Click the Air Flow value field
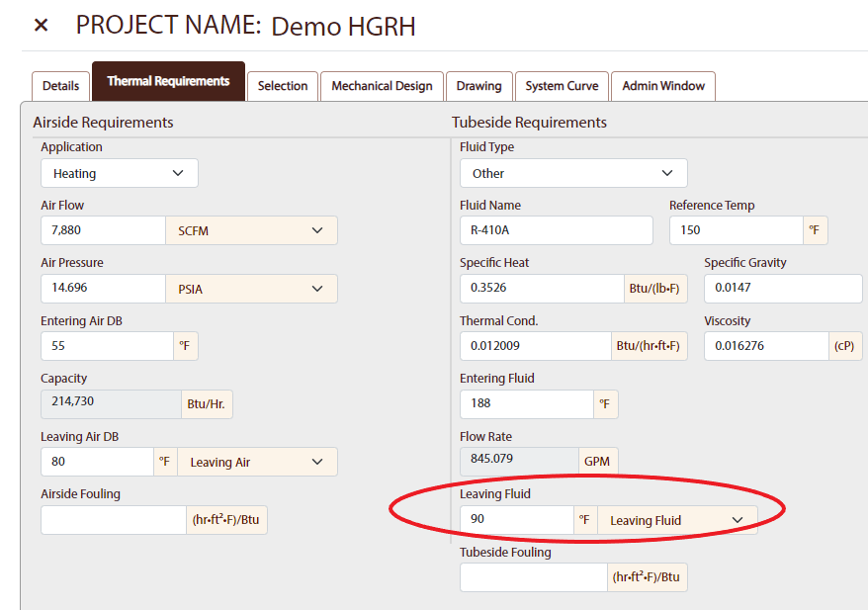The width and height of the screenshot is (868, 610). pos(102,230)
